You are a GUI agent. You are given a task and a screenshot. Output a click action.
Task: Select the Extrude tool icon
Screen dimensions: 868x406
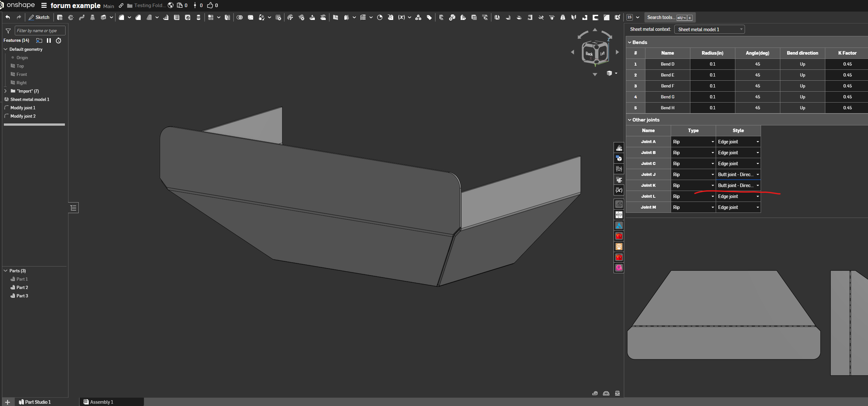(60, 17)
